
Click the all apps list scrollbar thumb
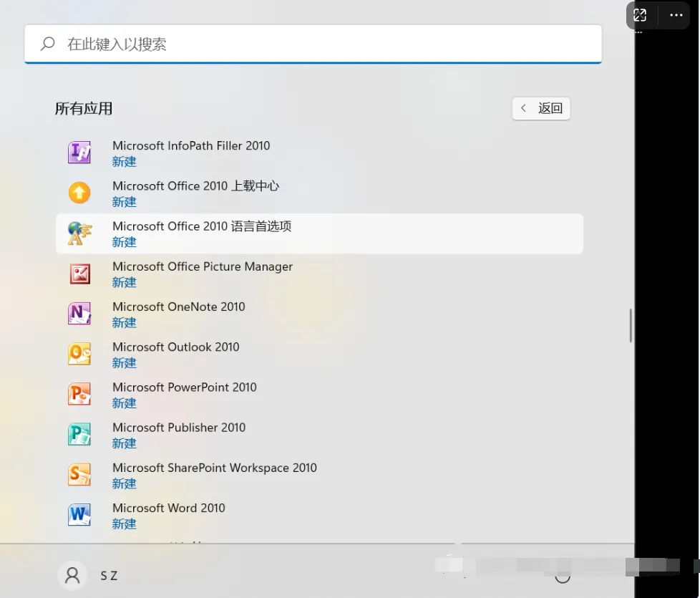tap(631, 326)
